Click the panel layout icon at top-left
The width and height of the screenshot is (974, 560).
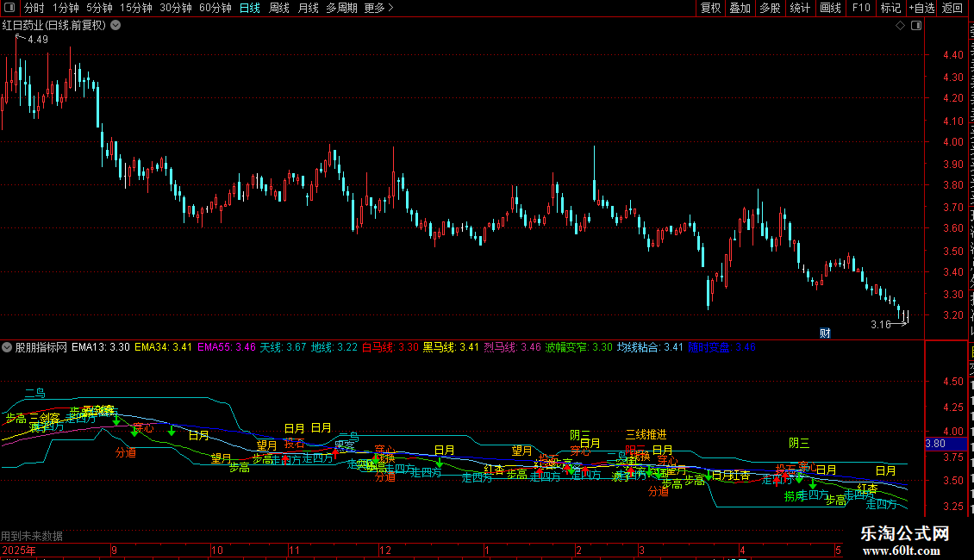click(9, 8)
